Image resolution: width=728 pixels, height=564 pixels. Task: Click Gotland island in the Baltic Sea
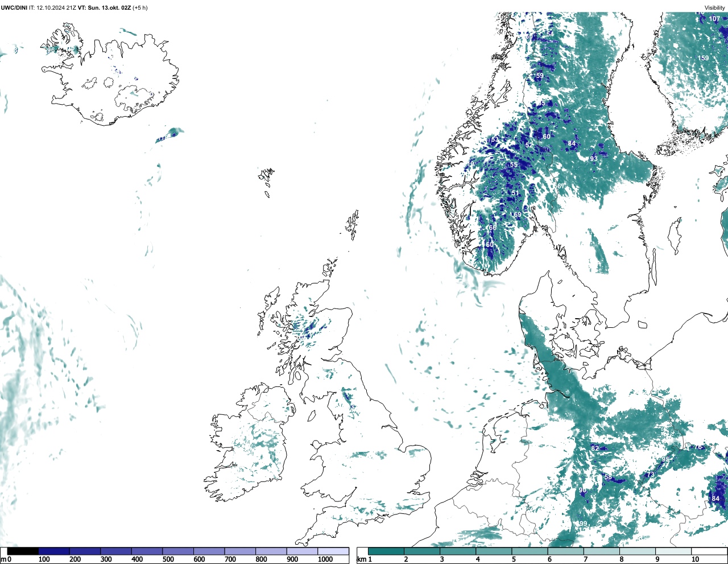tap(675, 234)
